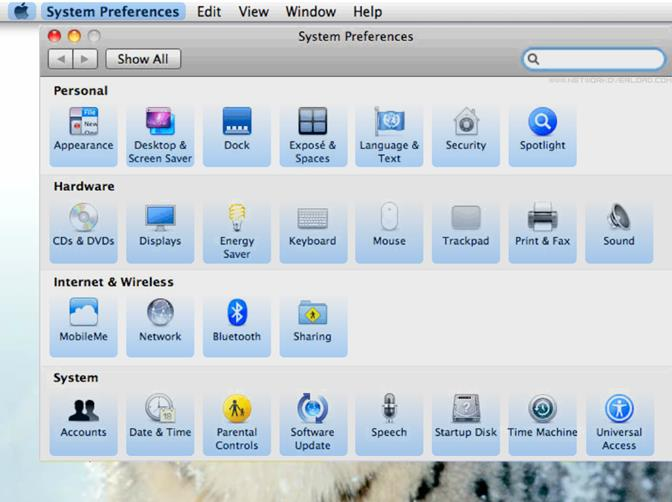Open the View menu
The height and width of the screenshot is (502, 672).
pos(254,12)
